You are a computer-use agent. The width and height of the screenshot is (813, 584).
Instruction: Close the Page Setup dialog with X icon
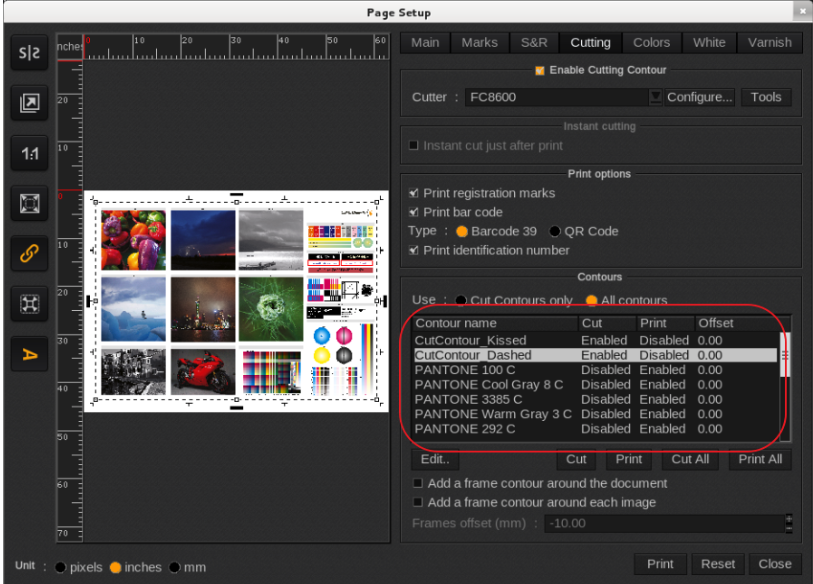(801, 11)
